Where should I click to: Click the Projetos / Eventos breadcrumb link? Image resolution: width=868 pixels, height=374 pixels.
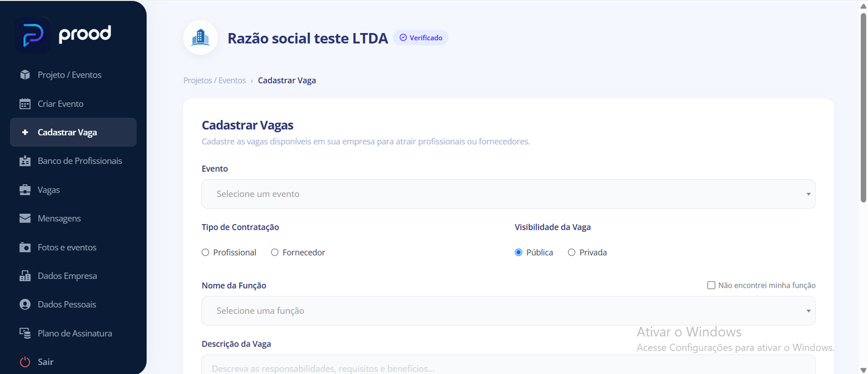point(214,80)
